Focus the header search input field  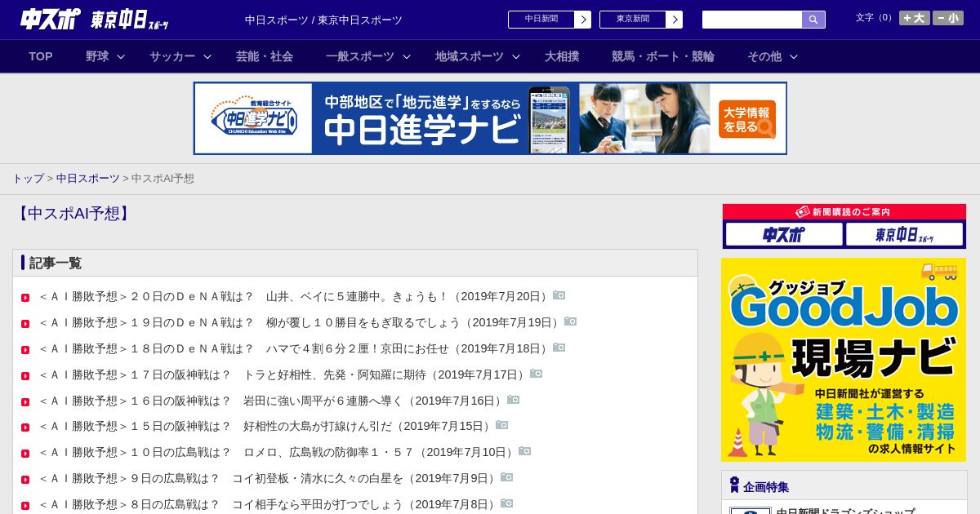pyautogui.click(x=752, y=20)
